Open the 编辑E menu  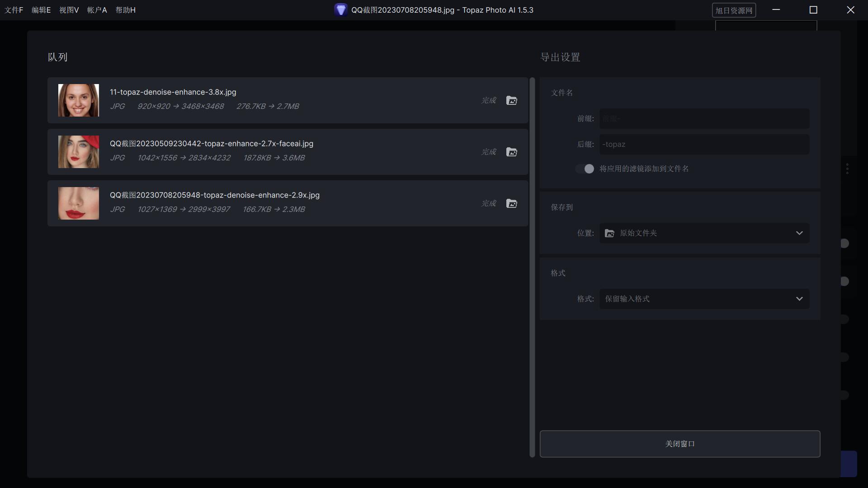41,10
